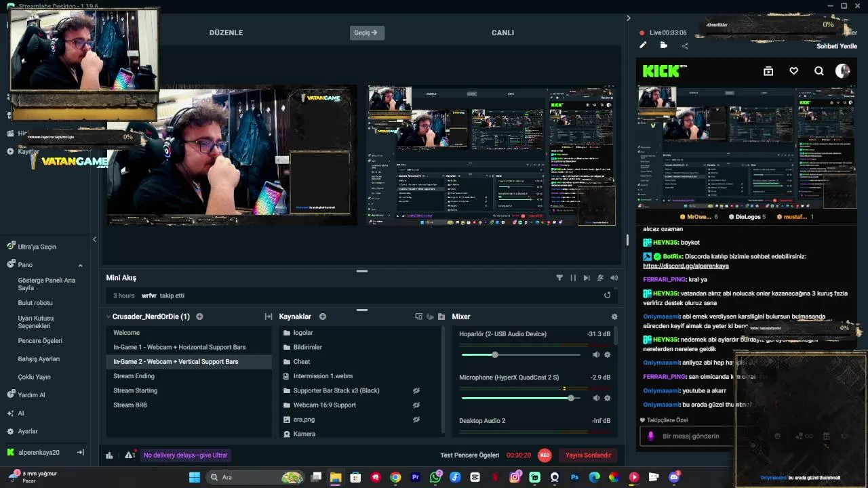Open scene transitions icon beside Crusader_NerdOrDie

tap(268, 317)
